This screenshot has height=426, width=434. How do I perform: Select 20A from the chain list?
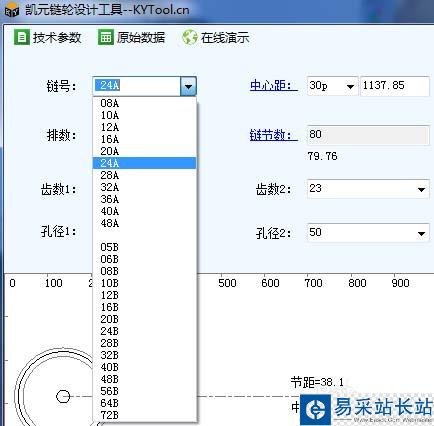[x=144, y=151]
